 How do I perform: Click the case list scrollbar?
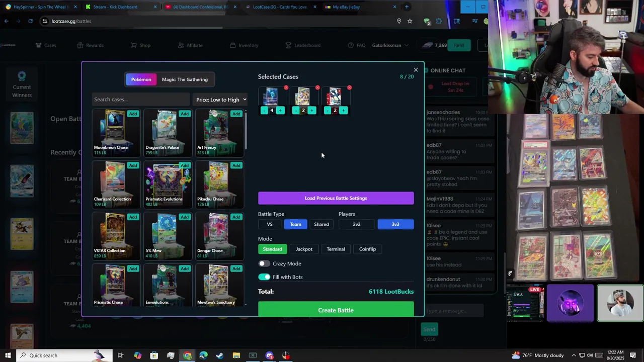[246, 131]
